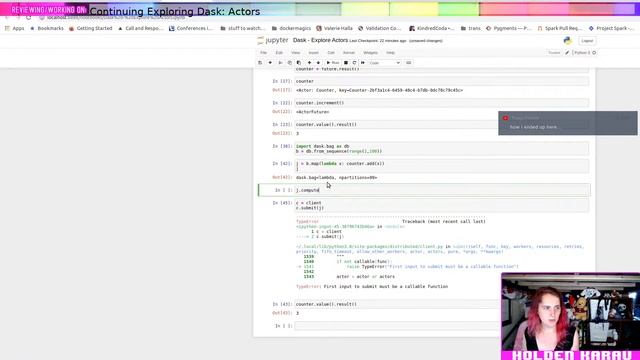This screenshot has height=360, width=640.
Task: Open the cell type Code dropdown
Action: click(384, 63)
